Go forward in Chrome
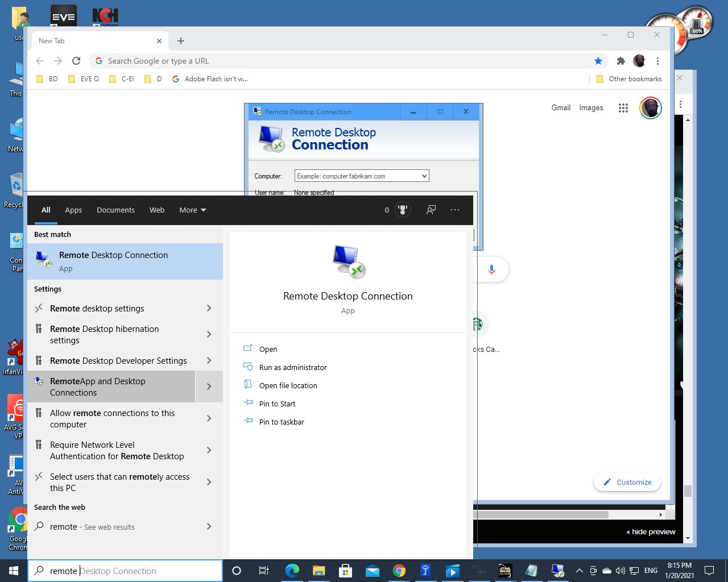 pyautogui.click(x=58, y=61)
